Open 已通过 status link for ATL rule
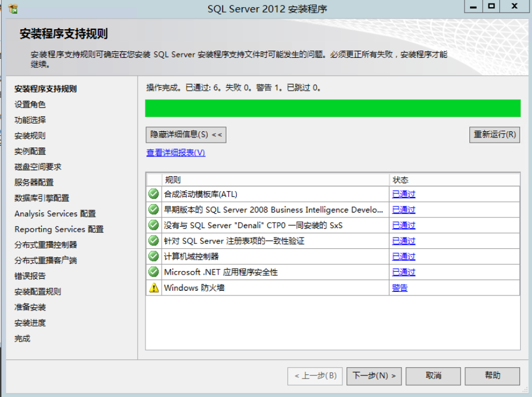Viewport: 532px width, 397px height. click(404, 194)
